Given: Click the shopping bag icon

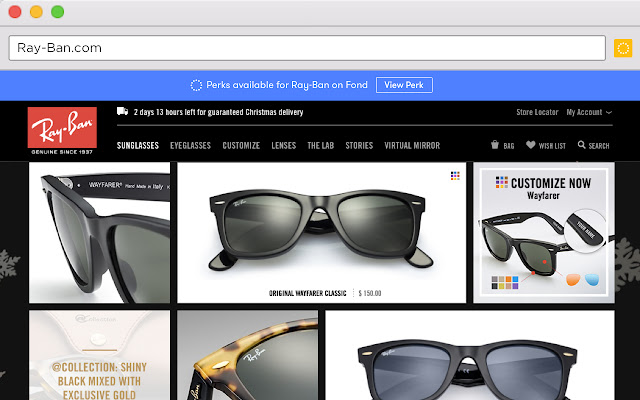Looking at the screenshot, I should click(495, 144).
